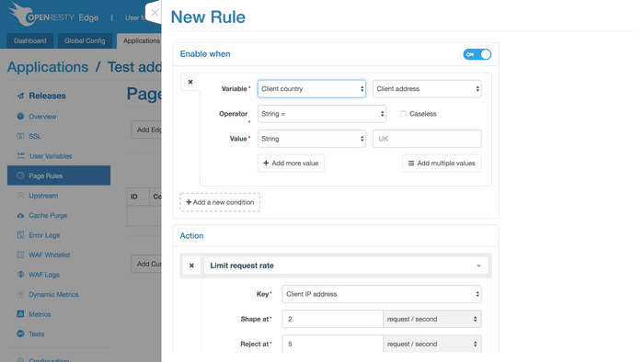This screenshot has height=362, width=644.
Task: Click the Releases paper plane icon
Action: (x=20, y=96)
